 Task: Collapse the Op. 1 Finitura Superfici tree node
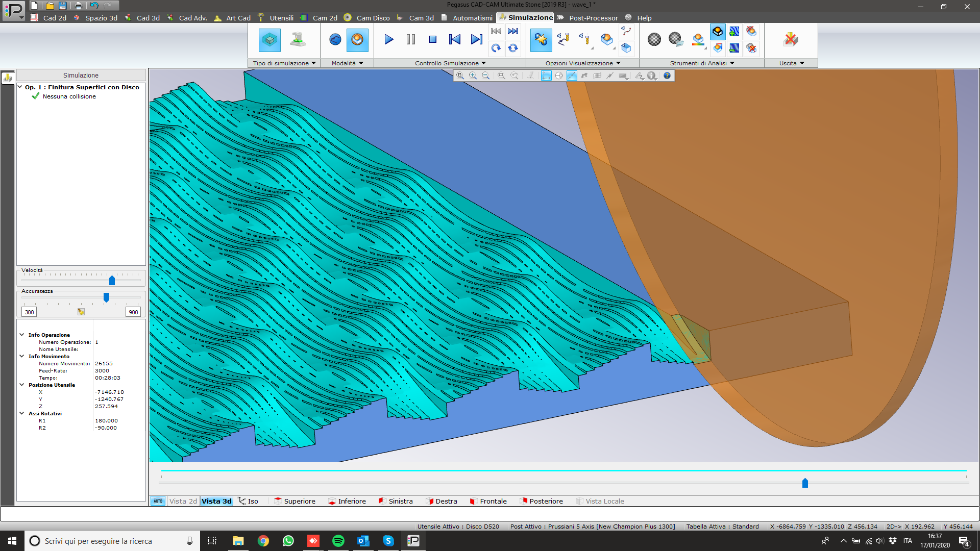[20, 87]
